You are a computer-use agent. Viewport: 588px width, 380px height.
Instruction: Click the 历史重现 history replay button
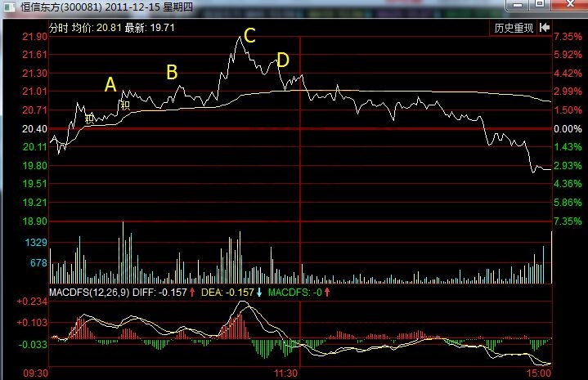point(514,28)
